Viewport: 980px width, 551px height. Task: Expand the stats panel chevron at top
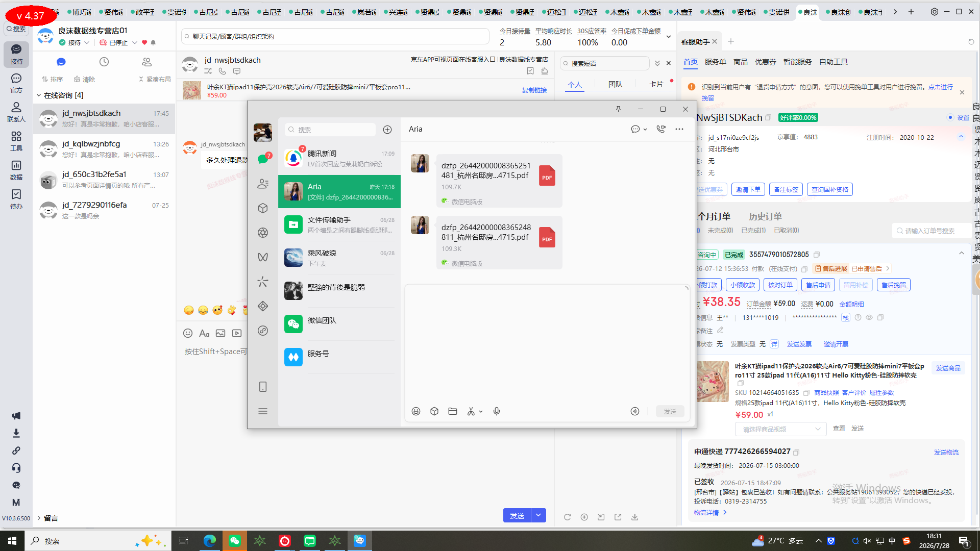(x=669, y=37)
